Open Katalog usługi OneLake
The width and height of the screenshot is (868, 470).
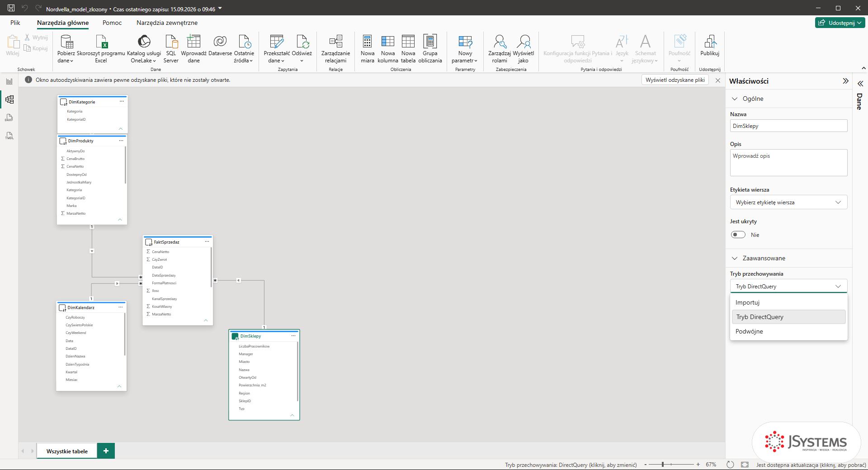[x=144, y=49]
